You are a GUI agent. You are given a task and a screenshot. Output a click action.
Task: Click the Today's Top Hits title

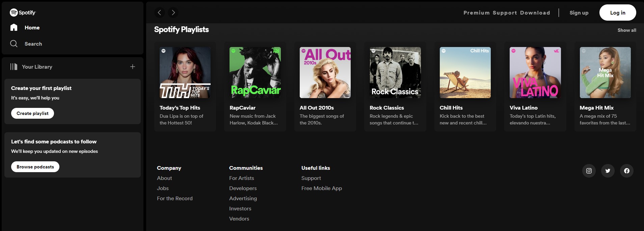click(x=180, y=108)
